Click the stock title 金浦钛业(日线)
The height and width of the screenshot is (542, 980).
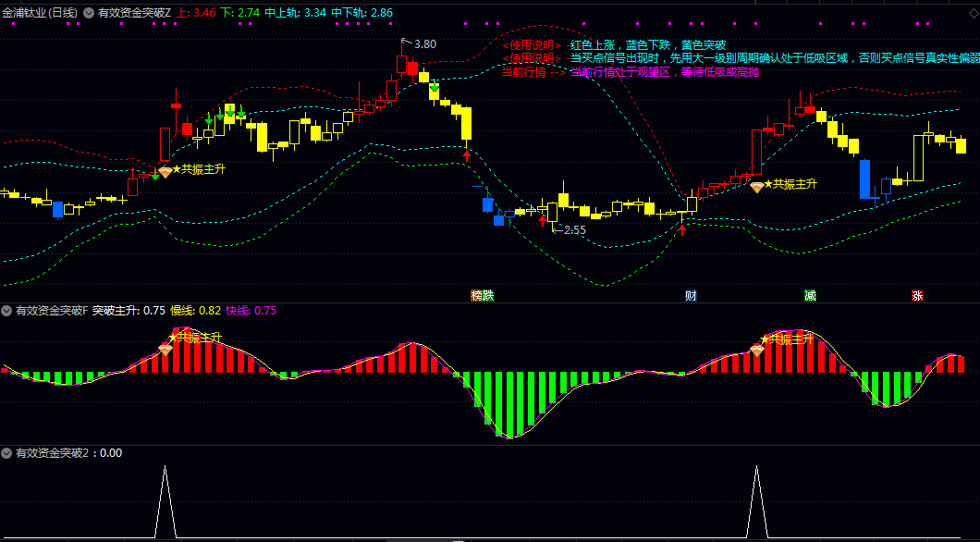40,13
